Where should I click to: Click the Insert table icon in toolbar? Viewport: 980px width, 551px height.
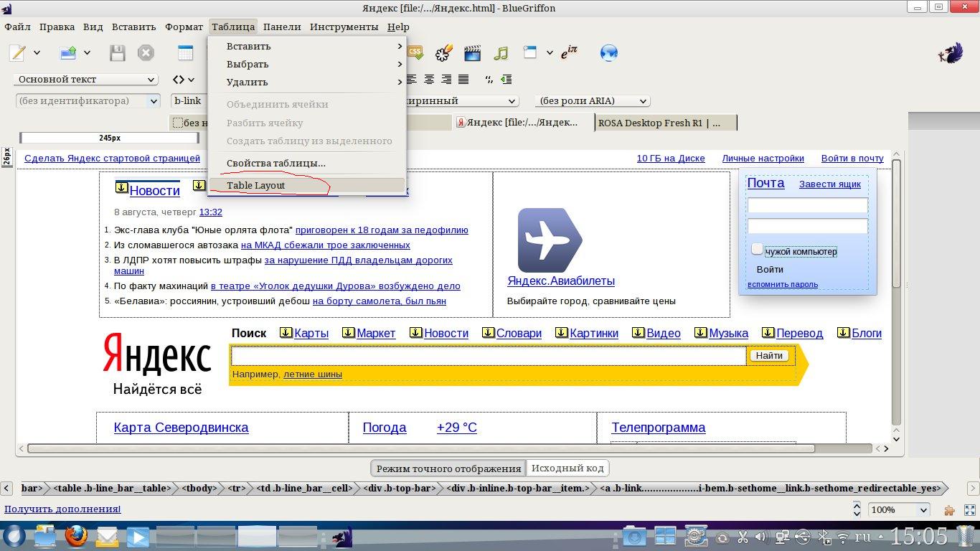[186, 53]
